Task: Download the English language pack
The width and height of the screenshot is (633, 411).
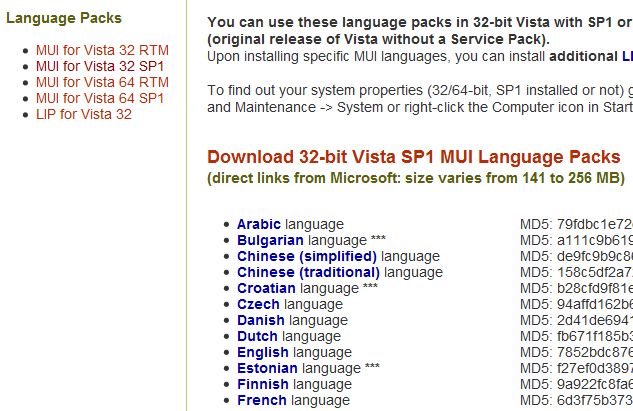Action: [x=262, y=352]
